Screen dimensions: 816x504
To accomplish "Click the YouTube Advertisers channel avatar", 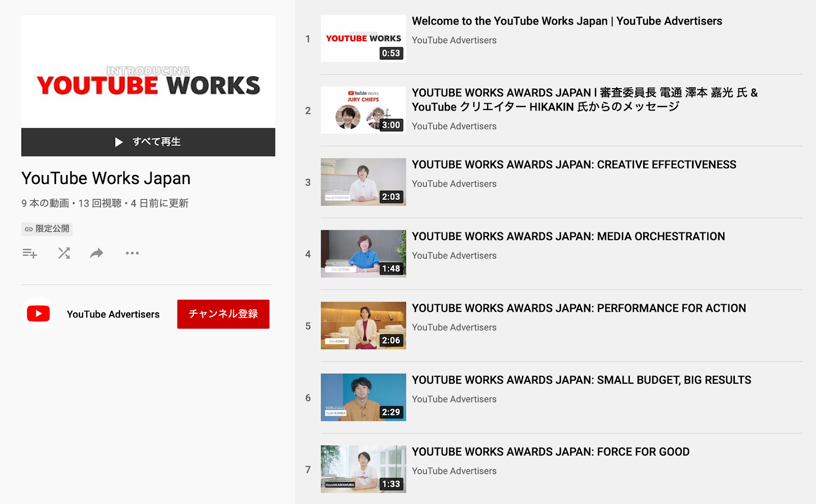I will [x=38, y=314].
